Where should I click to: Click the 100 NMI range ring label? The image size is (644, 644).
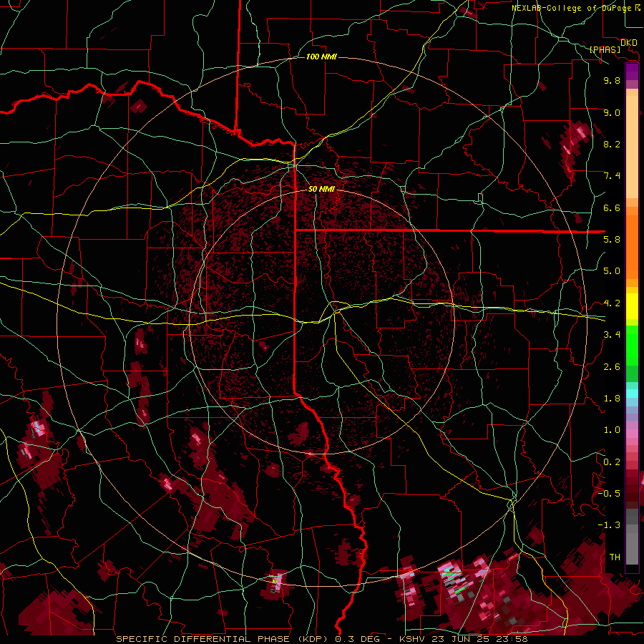tap(321, 57)
